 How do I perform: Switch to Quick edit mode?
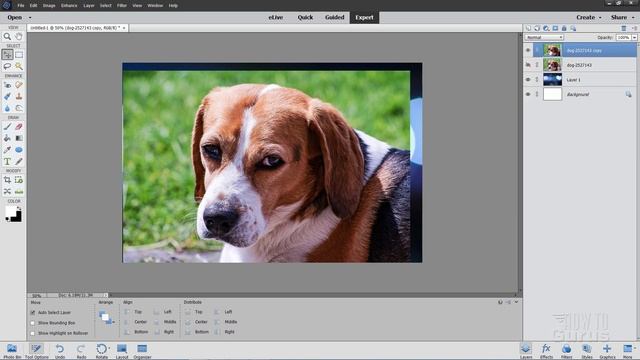[x=305, y=18]
